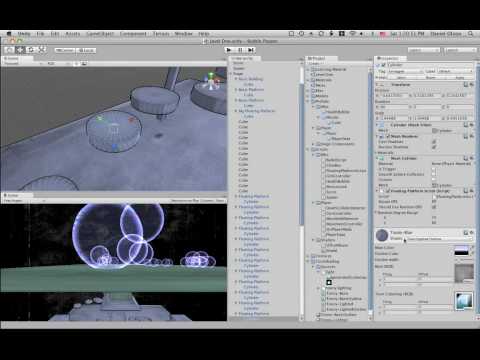This screenshot has height=360, width=480.
Task: Open material settings gear beside preview
Action: tap(471, 232)
